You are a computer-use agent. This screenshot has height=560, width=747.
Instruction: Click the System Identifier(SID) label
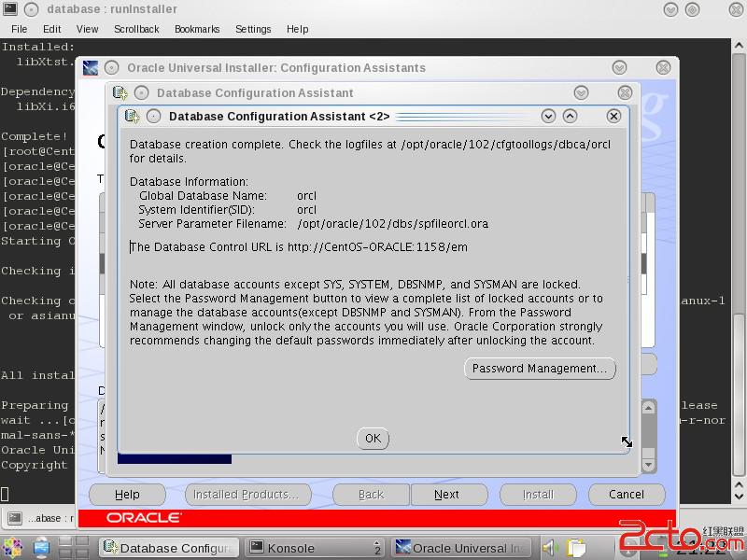point(196,209)
